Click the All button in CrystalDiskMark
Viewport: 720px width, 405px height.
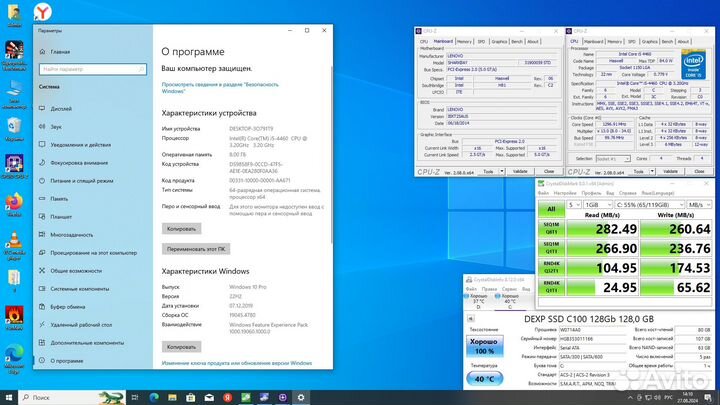(551, 209)
